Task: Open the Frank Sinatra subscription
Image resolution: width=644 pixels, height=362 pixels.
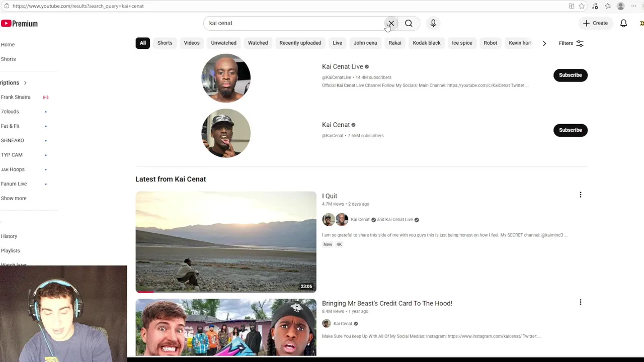Action: [16, 97]
